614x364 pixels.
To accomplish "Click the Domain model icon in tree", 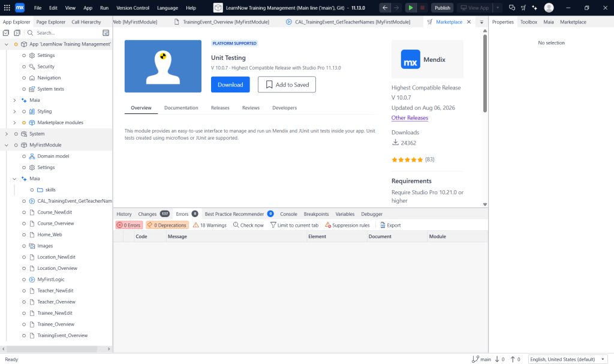I will [32, 157].
